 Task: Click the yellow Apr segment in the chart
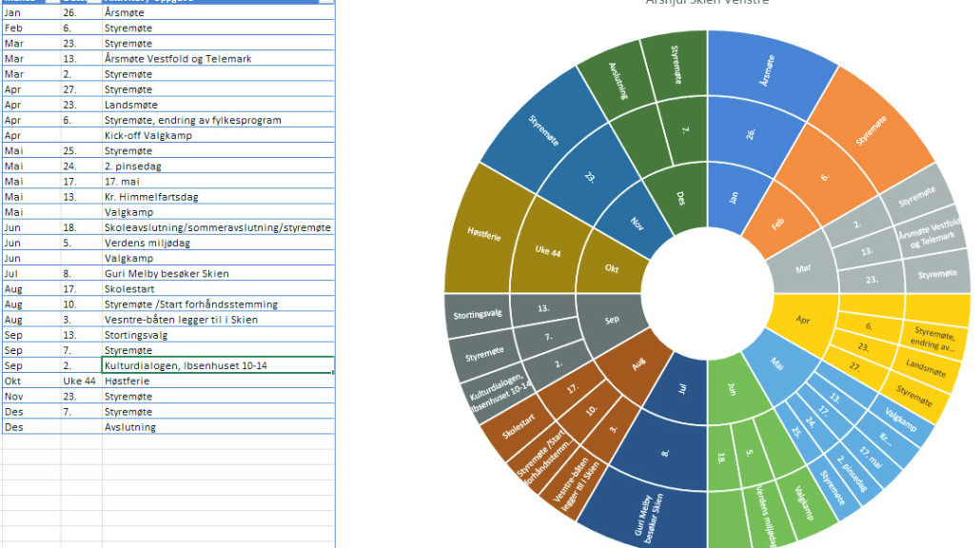click(803, 320)
